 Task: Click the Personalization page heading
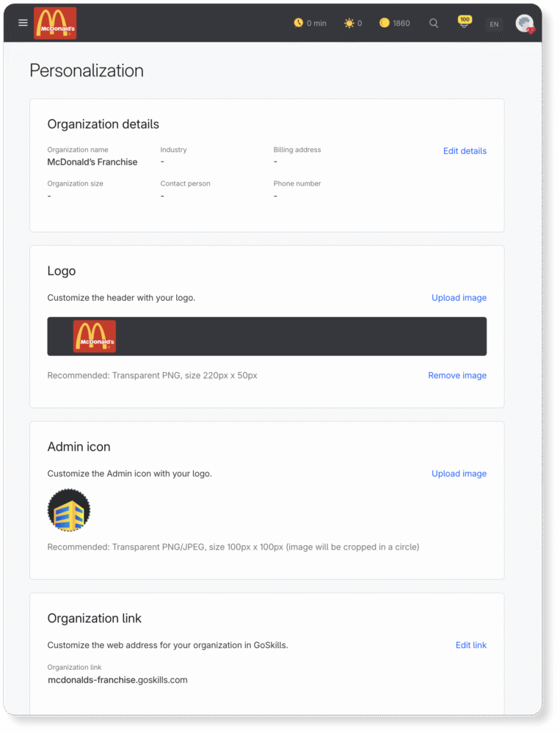[87, 70]
